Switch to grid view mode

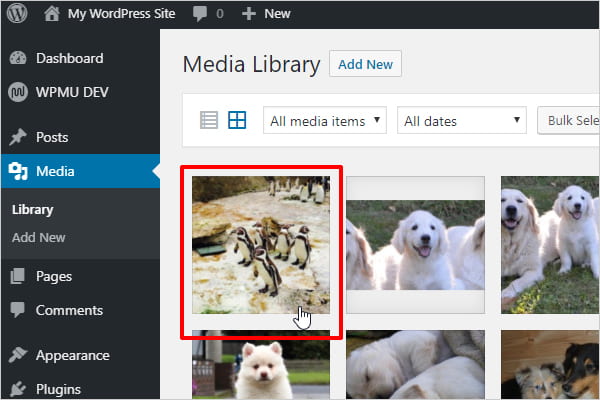[x=237, y=121]
